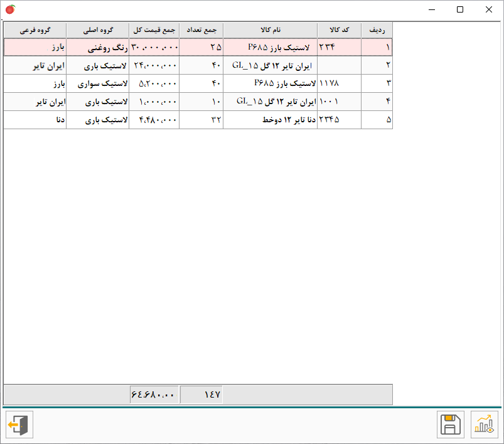Click product code ۲۳۴ cell
This screenshot has width=504, height=444.
339,47
